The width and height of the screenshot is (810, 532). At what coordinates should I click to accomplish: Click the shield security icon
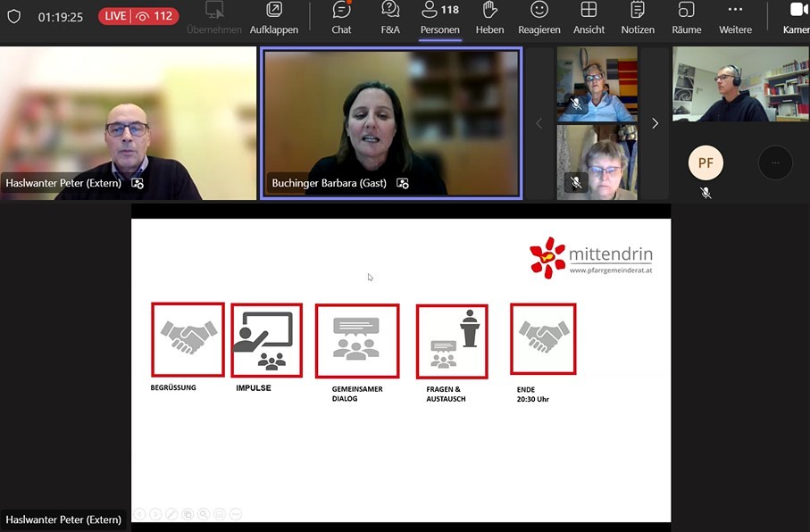pos(13,17)
